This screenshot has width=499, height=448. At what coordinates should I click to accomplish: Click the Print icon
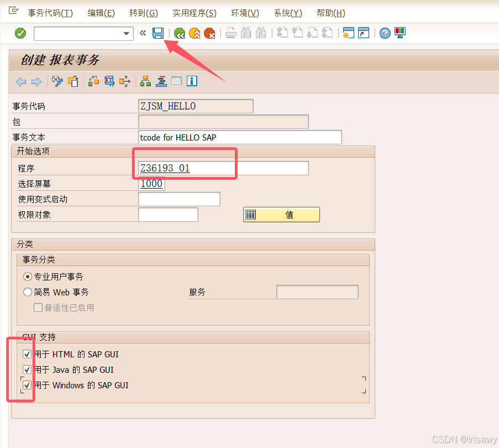coord(231,33)
